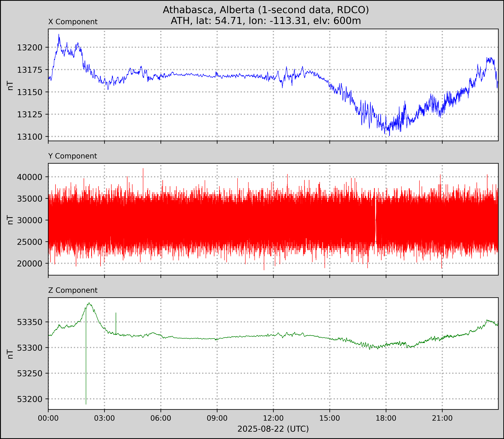Click the 12:00 time axis label

coord(273,418)
